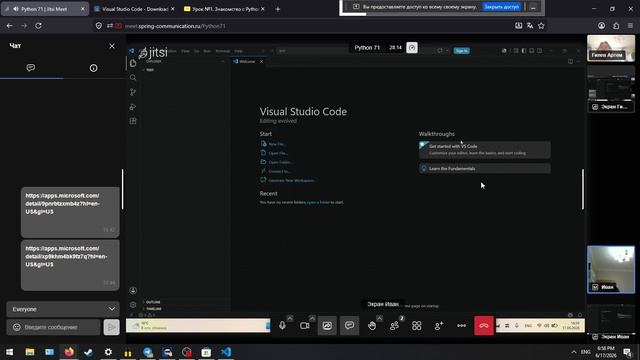Open Visual Studio Code from taskbar
Viewport: 640px width, 360px height.
tap(226, 352)
